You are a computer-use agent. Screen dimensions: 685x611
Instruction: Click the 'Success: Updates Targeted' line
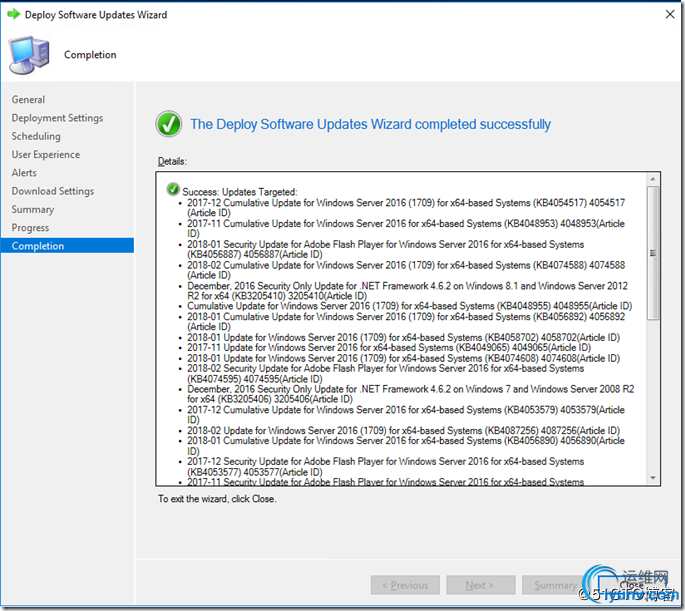(x=239, y=192)
